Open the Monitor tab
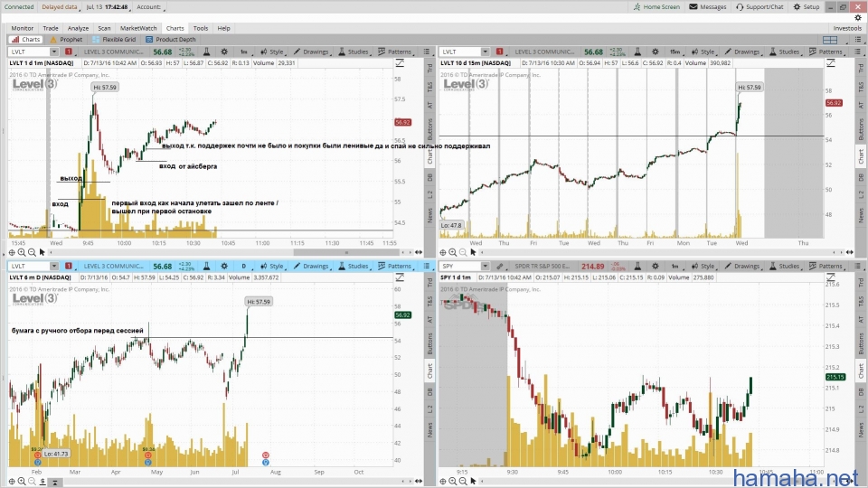 click(x=22, y=28)
